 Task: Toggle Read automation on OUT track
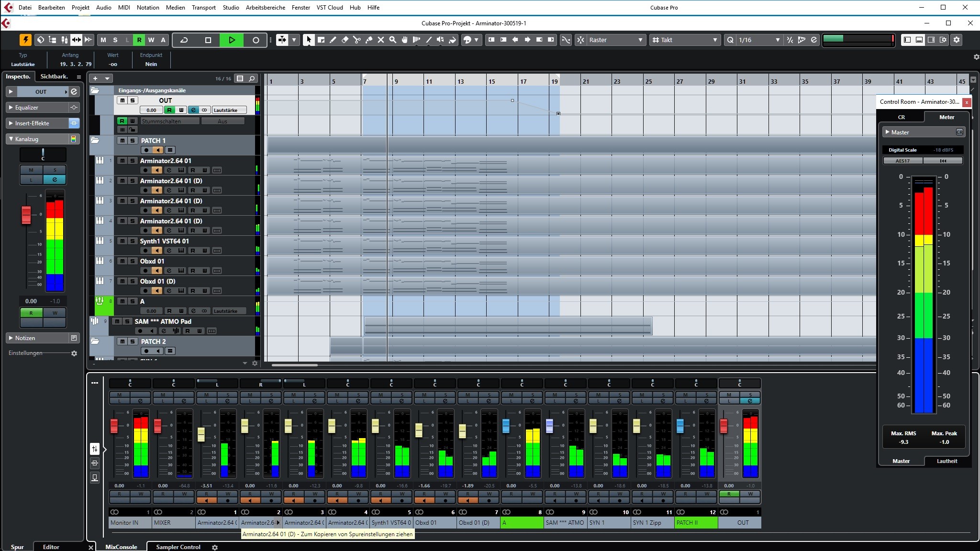pyautogui.click(x=169, y=110)
